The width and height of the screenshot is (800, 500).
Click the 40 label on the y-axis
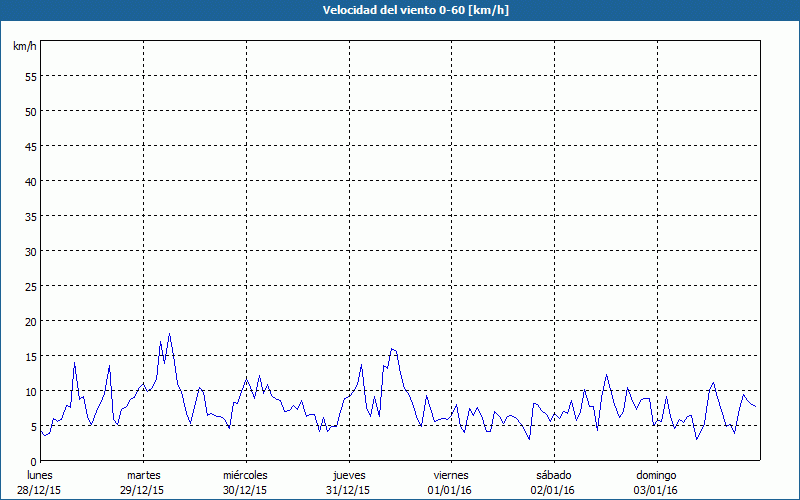coord(30,181)
